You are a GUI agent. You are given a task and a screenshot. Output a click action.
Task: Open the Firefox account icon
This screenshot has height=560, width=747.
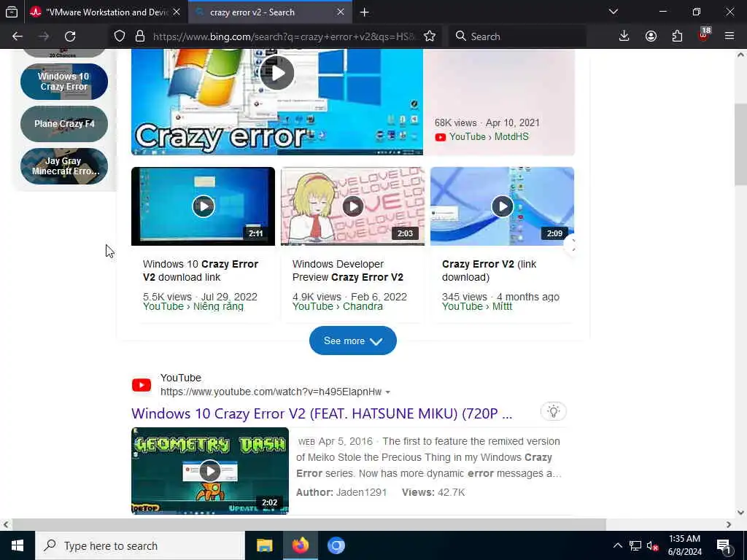[651, 36]
